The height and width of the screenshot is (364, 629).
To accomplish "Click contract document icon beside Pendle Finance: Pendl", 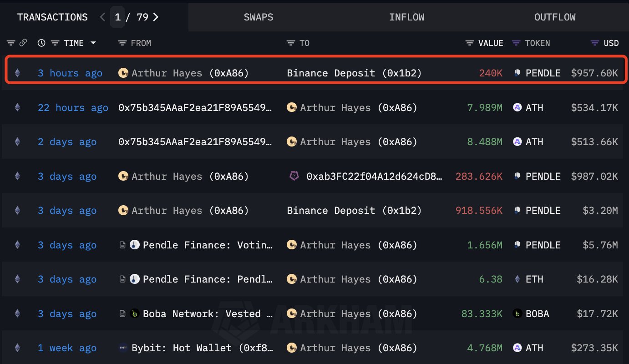I will [122, 279].
